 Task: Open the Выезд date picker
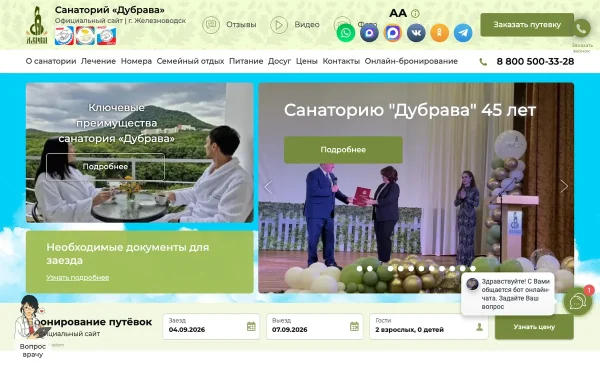pyautogui.click(x=315, y=326)
